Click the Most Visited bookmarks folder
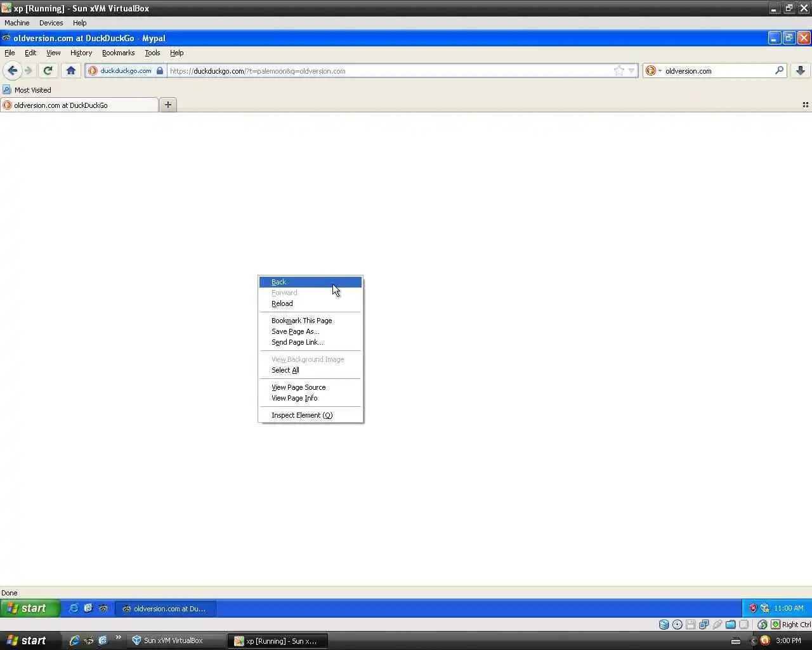 coord(27,90)
